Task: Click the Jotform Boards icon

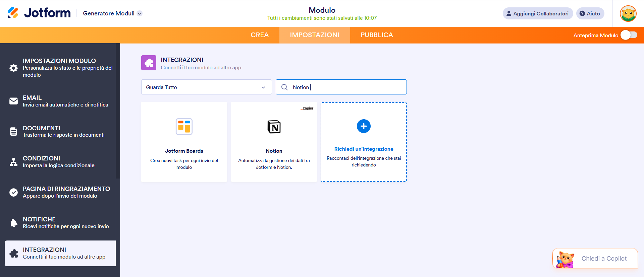Action: tap(184, 127)
